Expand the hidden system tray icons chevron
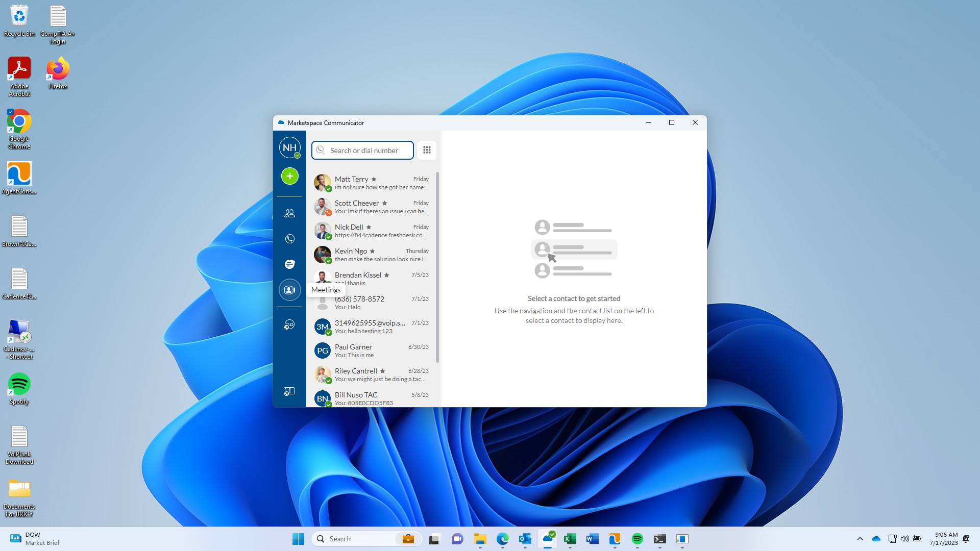 [x=860, y=539]
